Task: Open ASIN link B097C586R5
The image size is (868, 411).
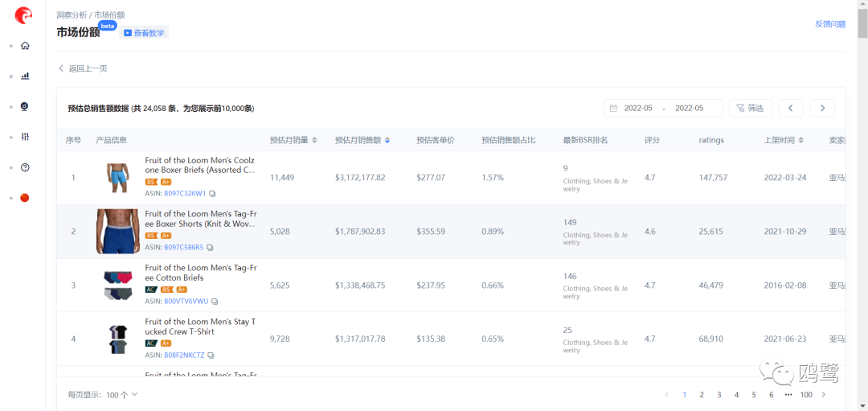Action: 184,248
